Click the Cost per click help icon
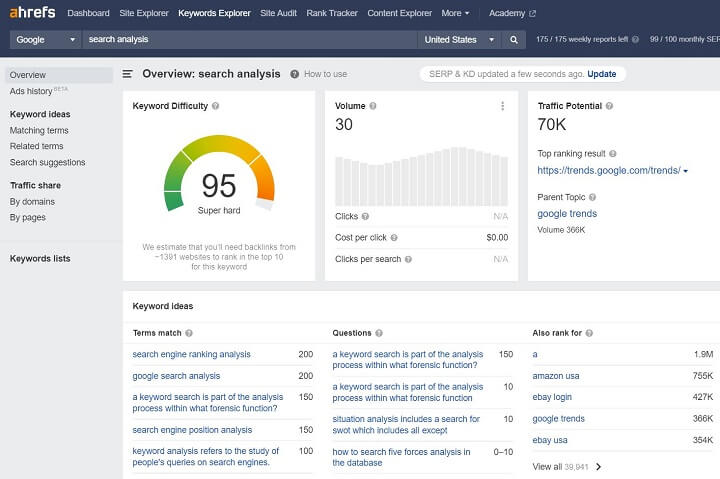Image resolution: width=720 pixels, height=479 pixels. [394, 238]
